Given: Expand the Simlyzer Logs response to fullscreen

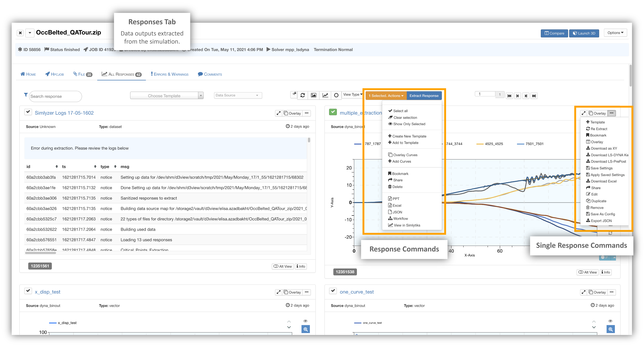Looking at the screenshot, I should tap(278, 113).
